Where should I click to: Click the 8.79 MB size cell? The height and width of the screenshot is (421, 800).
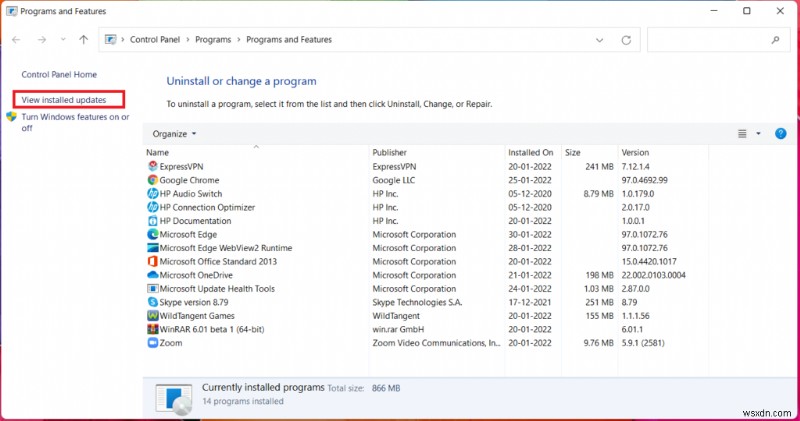(598, 193)
